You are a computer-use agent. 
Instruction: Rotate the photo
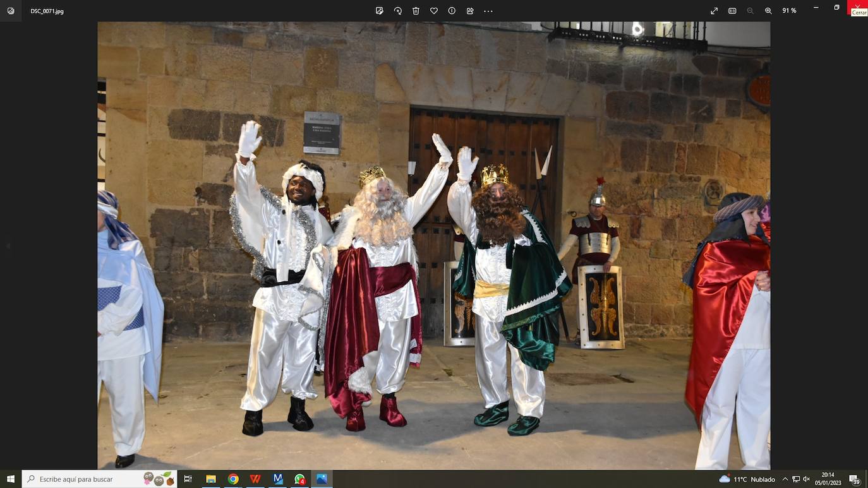[x=398, y=11]
